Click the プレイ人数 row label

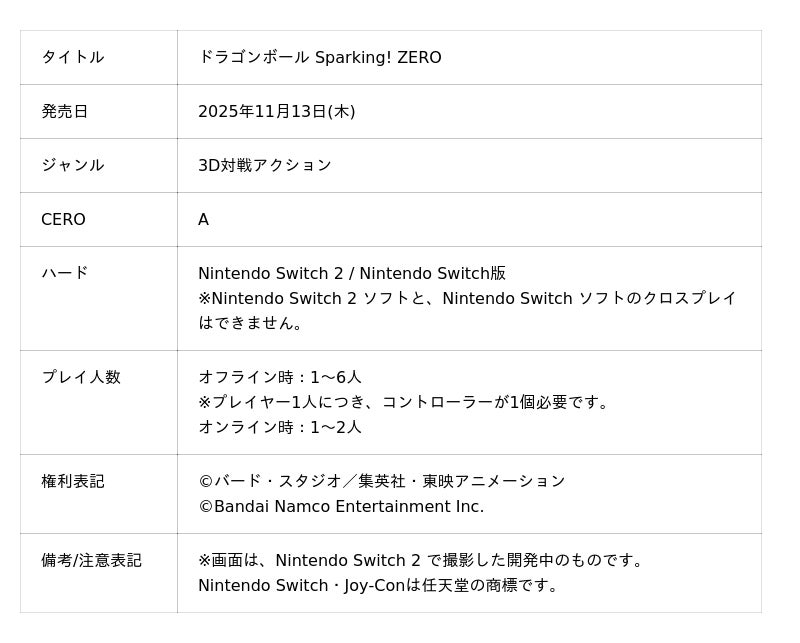click(80, 377)
